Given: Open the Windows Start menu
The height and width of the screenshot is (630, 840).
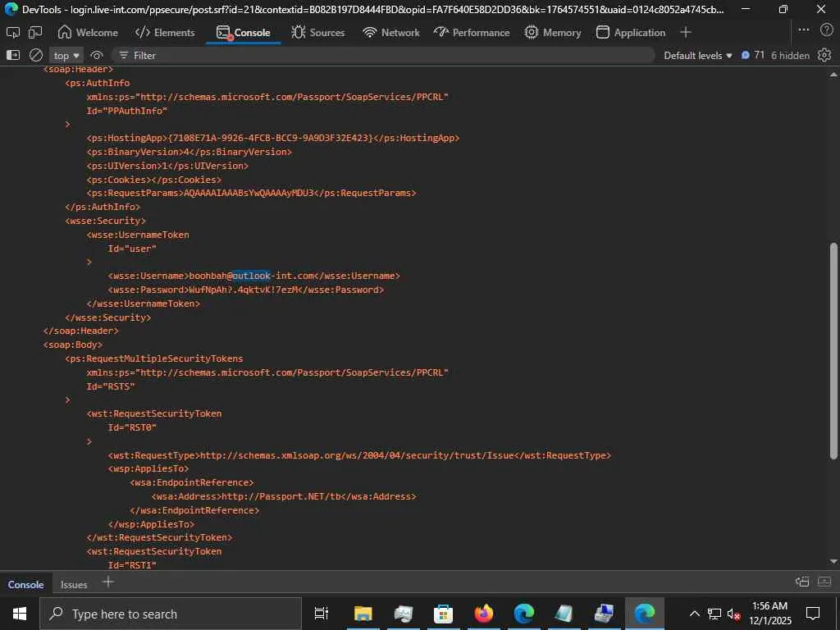Looking at the screenshot, I should pos(20,614).
